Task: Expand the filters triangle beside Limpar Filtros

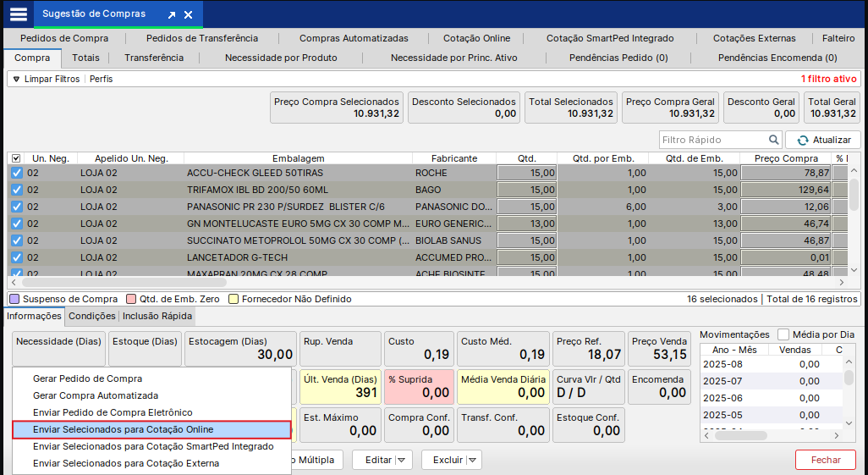Action: (x=16, y=80)
